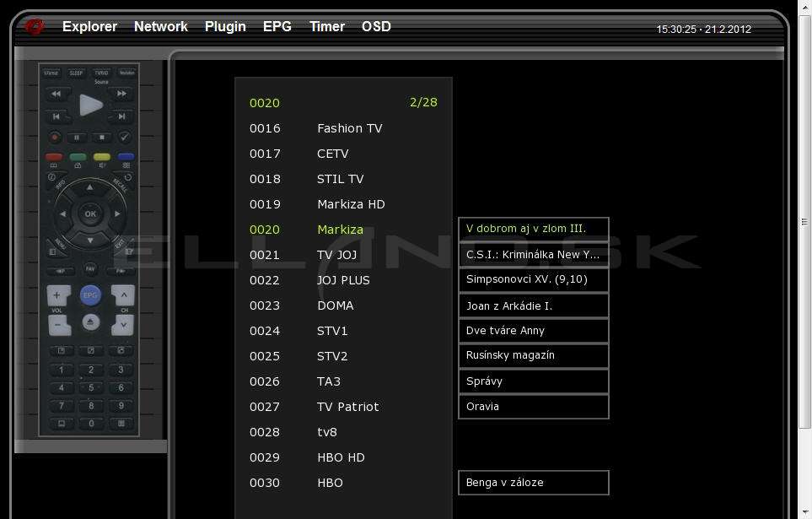The width and height of the screenshot is (812, 519).
Task: Click number 3 on remote keypad
Action: (x=121, y=370)
